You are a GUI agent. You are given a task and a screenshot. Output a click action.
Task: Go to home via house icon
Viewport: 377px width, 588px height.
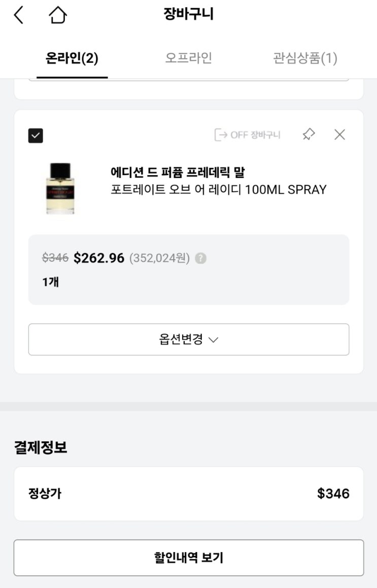(57, 15)
